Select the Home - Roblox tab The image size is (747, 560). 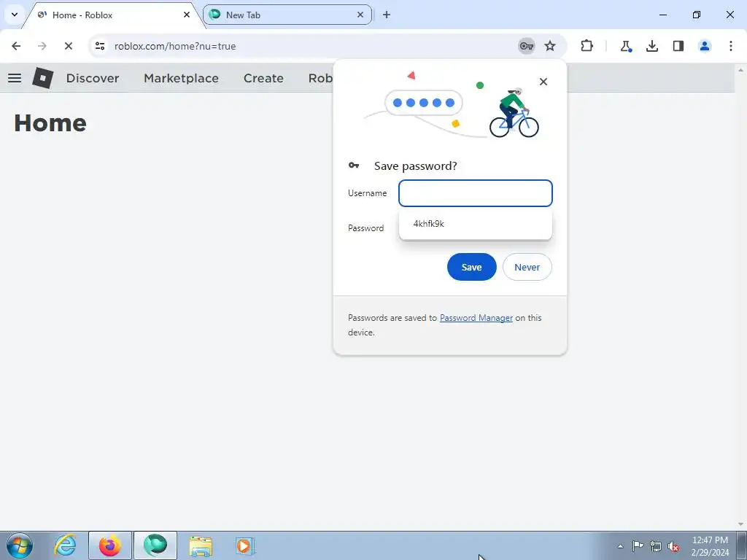(112, 15)
